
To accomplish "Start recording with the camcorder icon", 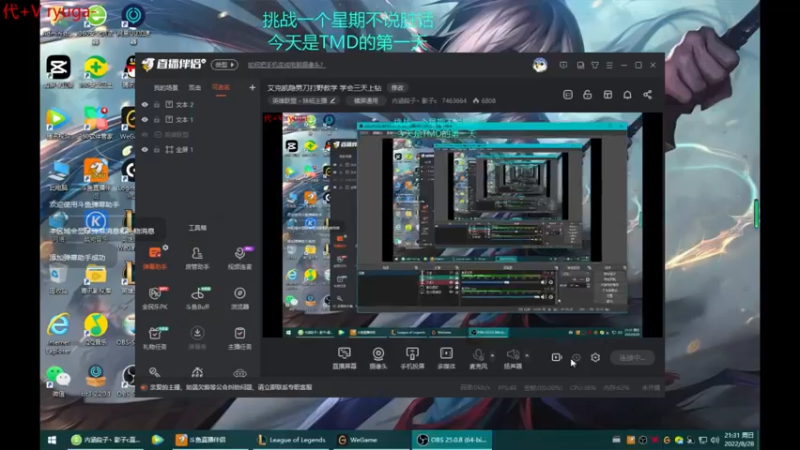I will pyautogui.click(x=557, y=358).
